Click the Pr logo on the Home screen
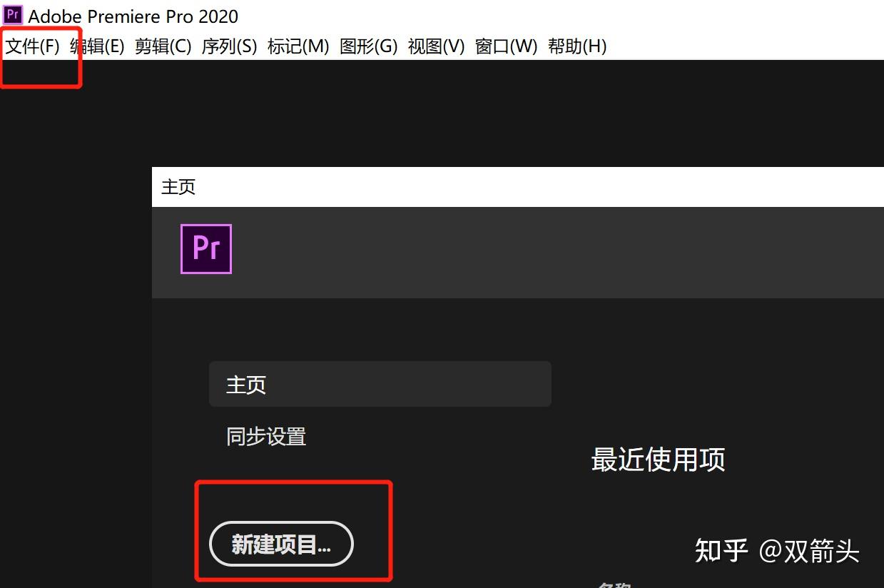Viewport: 884px width, 588px height. 205,248
